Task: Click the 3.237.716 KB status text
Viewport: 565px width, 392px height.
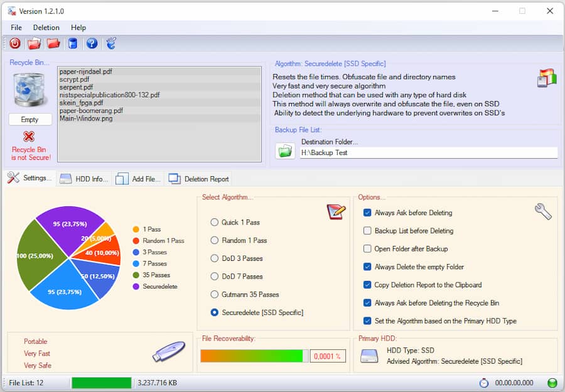Action: click(x=157, y=383)
